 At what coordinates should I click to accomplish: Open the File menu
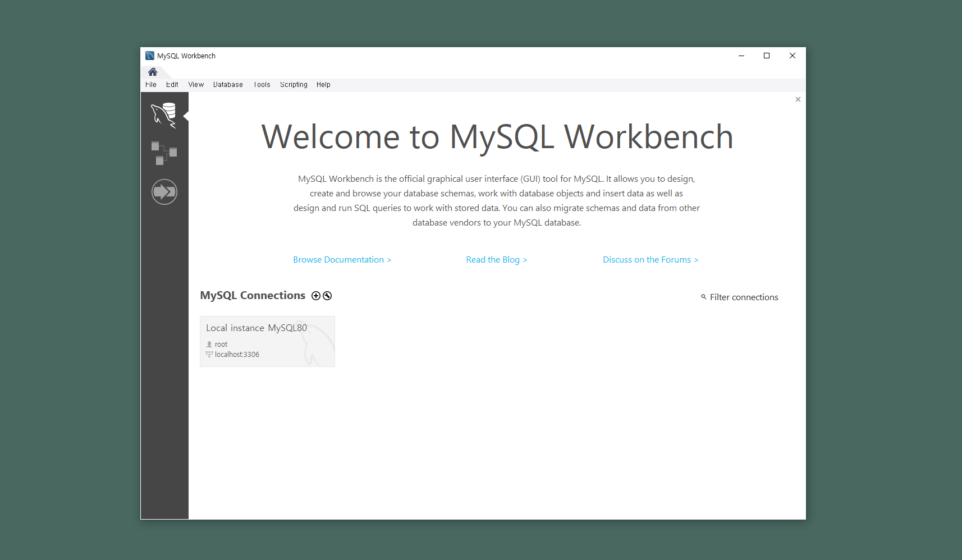[151, 85]
